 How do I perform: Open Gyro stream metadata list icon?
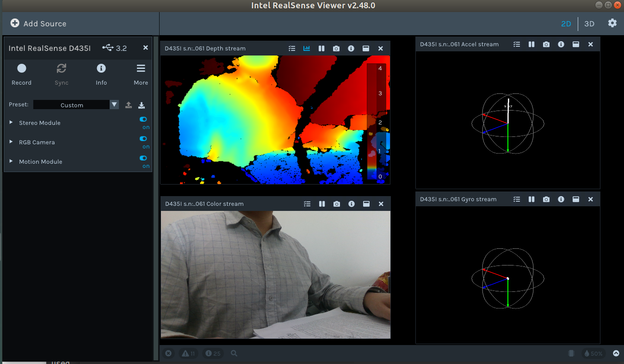coord(517,199)
